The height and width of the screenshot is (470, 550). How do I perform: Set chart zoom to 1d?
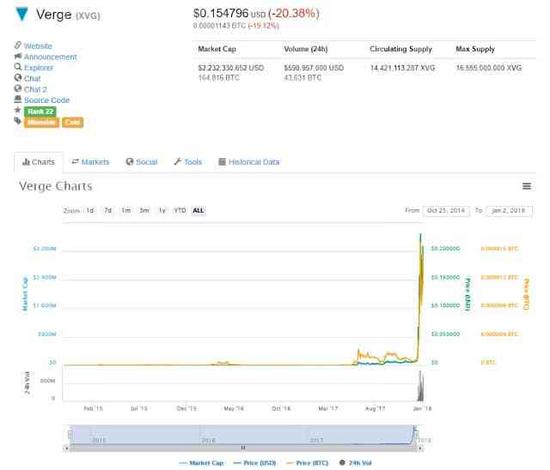90,210
